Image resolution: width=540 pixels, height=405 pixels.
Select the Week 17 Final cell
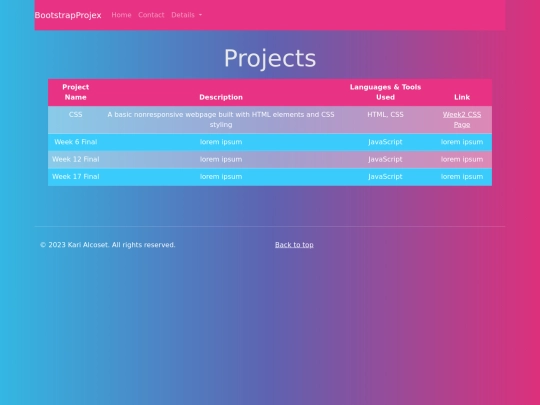coord(75,177)
